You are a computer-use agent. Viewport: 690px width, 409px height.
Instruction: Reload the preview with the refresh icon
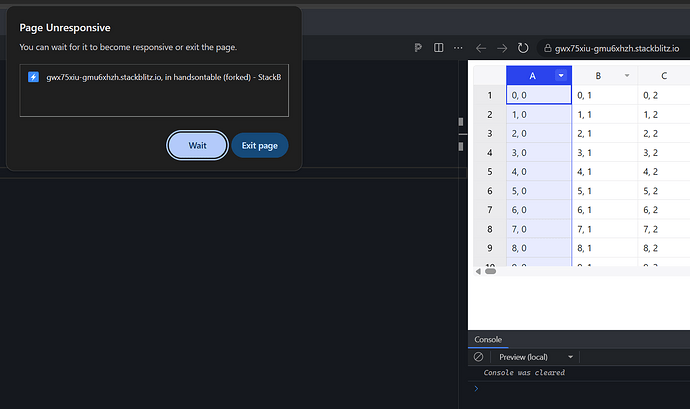[x=523, y=48]
